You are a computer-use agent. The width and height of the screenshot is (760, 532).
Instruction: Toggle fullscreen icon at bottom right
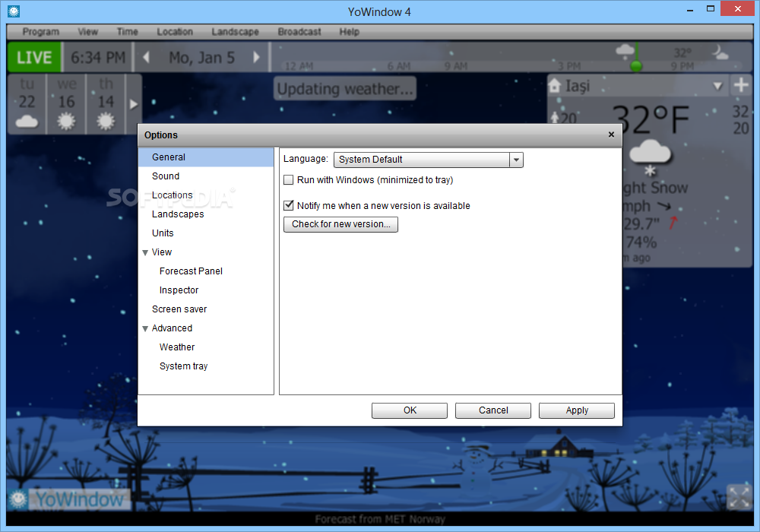point(739,497)
